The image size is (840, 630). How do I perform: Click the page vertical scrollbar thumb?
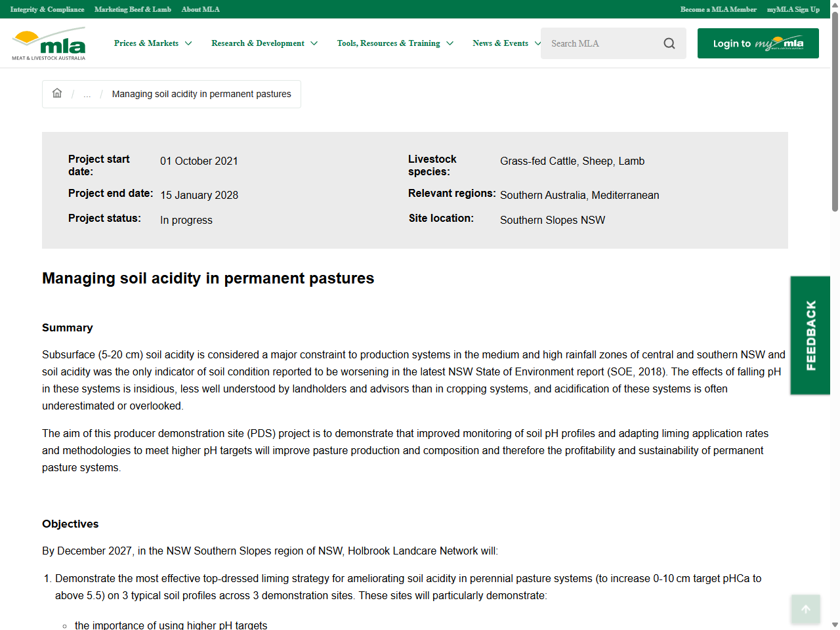(835, 112)
